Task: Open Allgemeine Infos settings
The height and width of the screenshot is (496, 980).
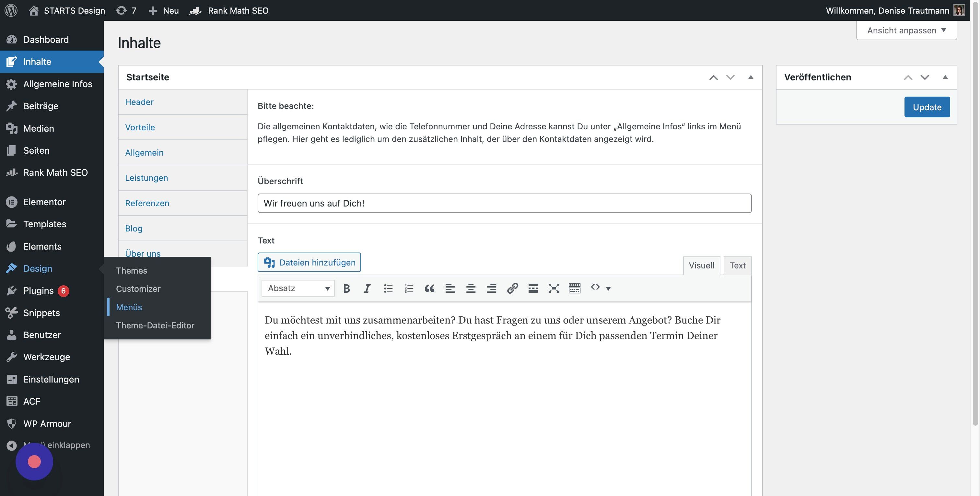Action: (52, 84)
